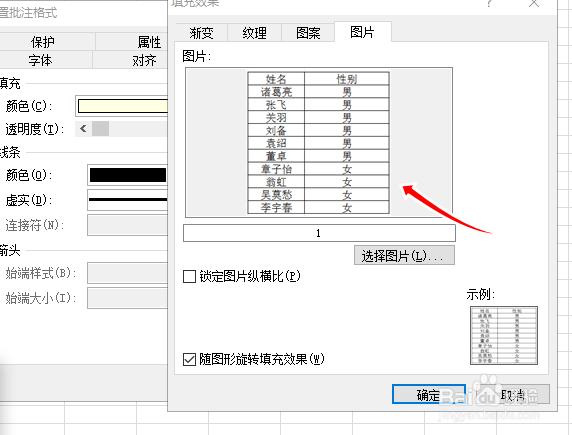Open the 保护 tab in format dialog
The height and width of the screenshot is (435, 572).
(x=43, y=42)
